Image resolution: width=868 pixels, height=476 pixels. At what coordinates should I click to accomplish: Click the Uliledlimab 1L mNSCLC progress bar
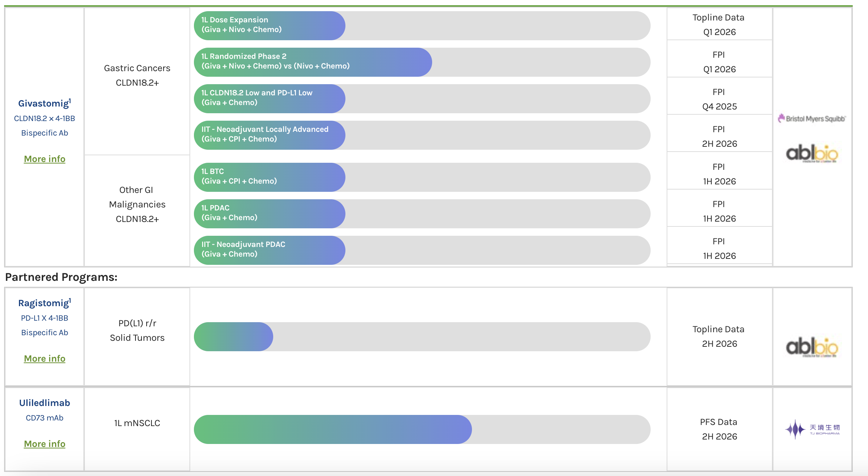333,429
